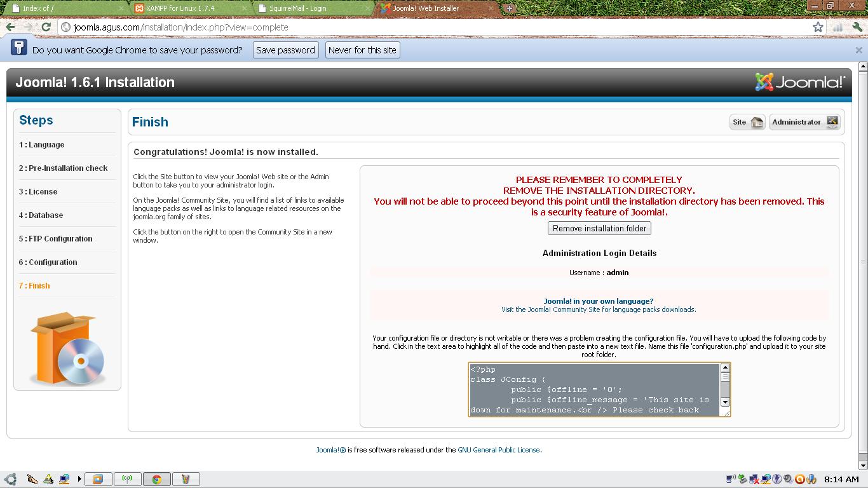The height and width of the screenshot is (488, 868).
Task: Click the 'Username : admin' text
Action: pos(599,273)
